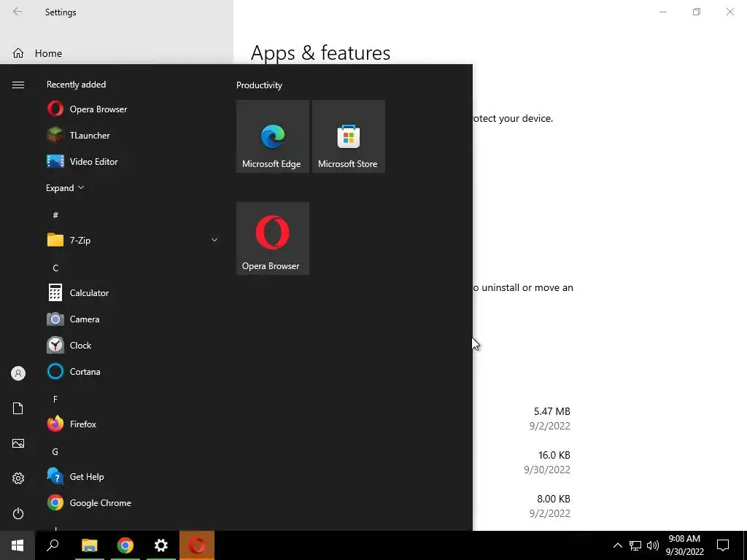
Task: Click the Productivity group title
Action: [x=259, y=85]
